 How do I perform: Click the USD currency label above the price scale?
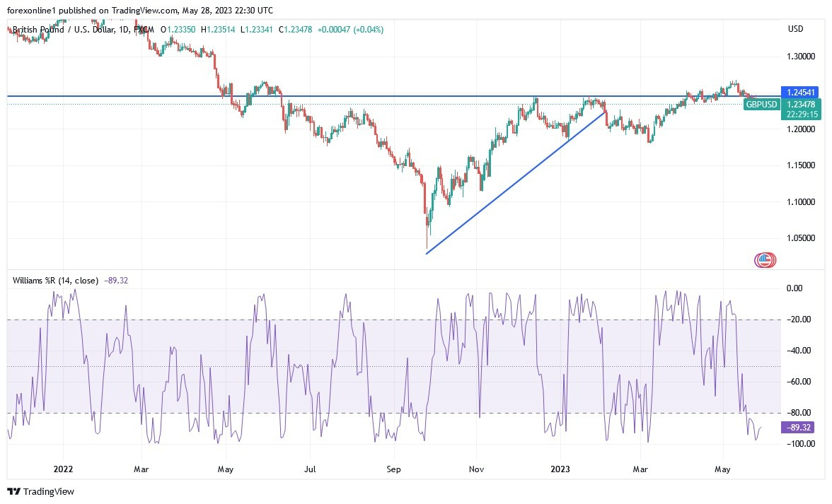795,29
